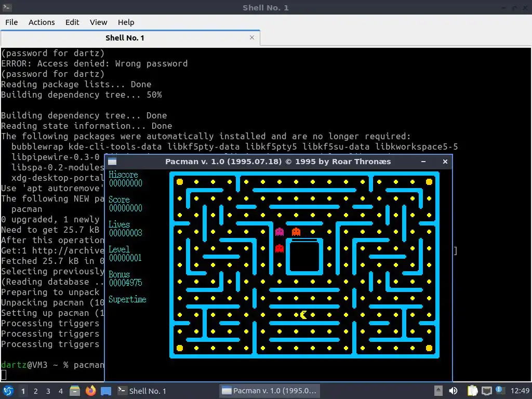Open the removable media eject tray icon
The image size is (532, 399).
click(x=438, y=391)
